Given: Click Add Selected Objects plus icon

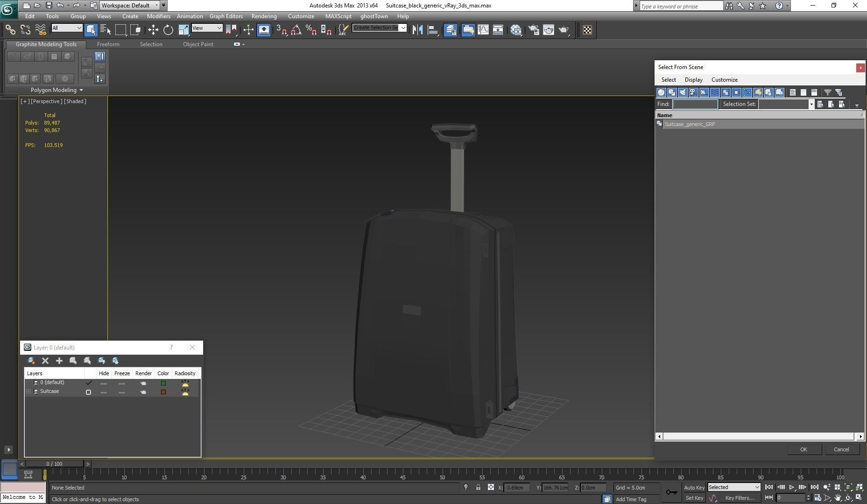Looking at the screenshot, I should (x=59, y=360).
